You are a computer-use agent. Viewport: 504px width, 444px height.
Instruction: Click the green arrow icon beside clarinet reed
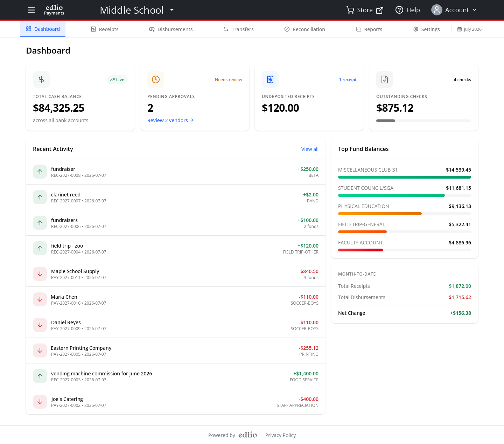40,197
